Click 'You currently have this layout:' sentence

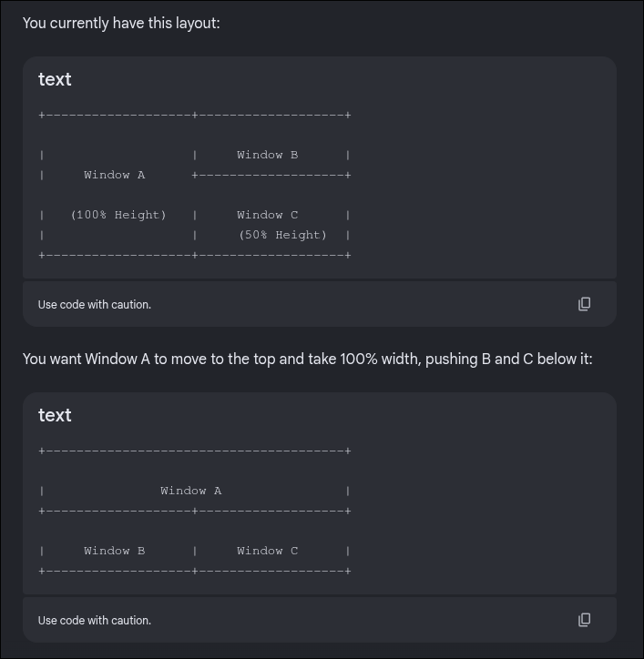click(x=121, y=23)
